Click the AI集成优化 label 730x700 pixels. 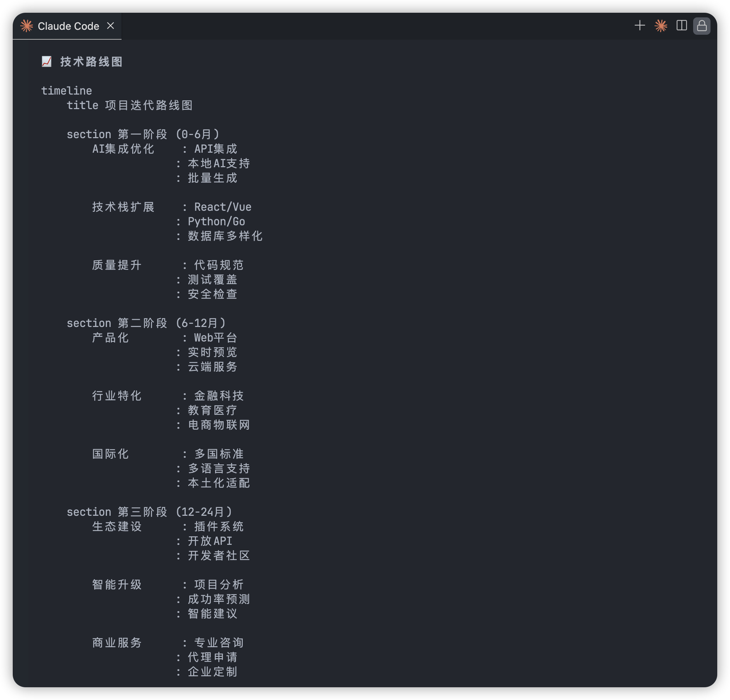click(x=123, y=149)
